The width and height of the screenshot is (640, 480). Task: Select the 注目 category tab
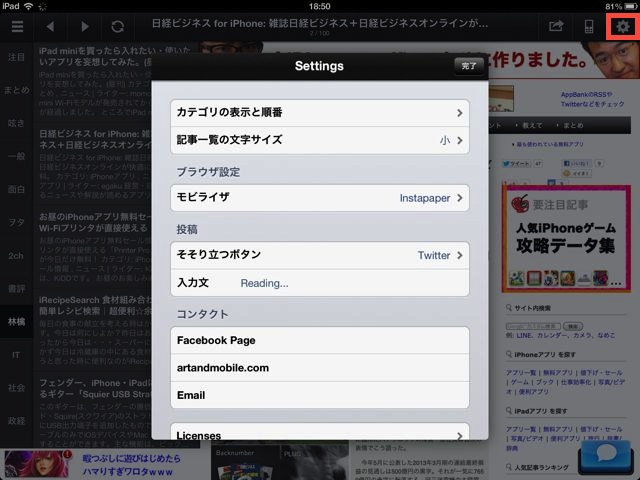16,57
